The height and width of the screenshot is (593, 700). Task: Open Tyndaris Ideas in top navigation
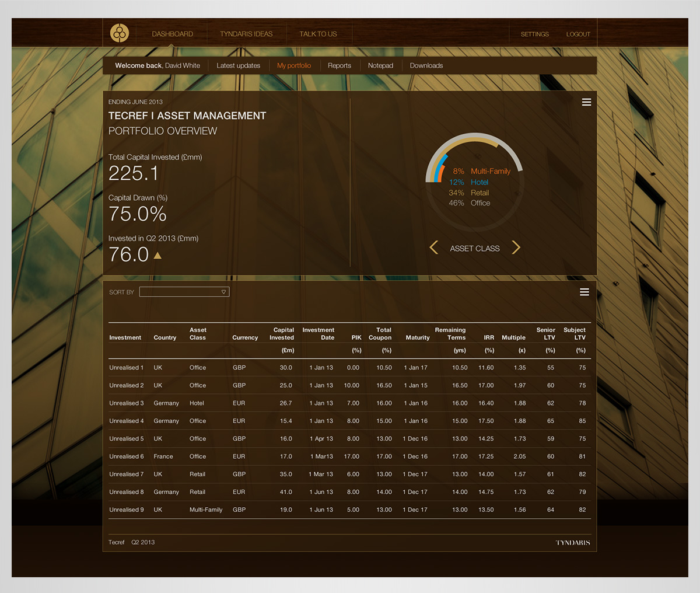click(x=246, y=34)
